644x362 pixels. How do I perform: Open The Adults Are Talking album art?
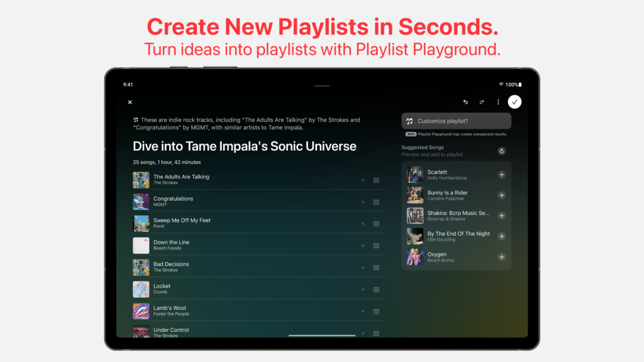click(141, 180)
